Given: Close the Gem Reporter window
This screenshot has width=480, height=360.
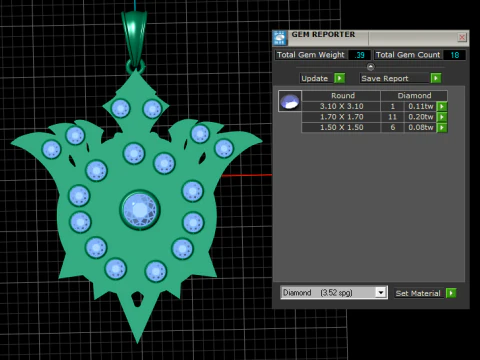Looking at the screenshot, I should tap(462, 37).
